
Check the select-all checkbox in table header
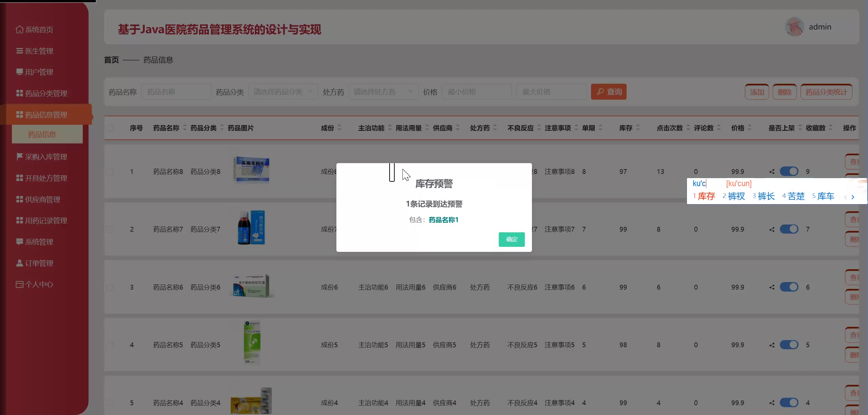(110, 128)
